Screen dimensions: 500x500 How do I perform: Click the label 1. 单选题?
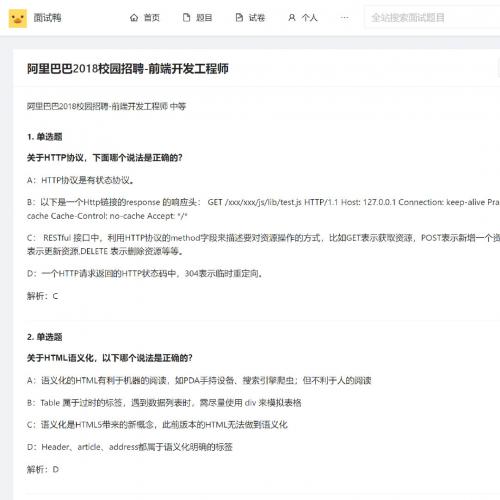click(x=45, y=137)
